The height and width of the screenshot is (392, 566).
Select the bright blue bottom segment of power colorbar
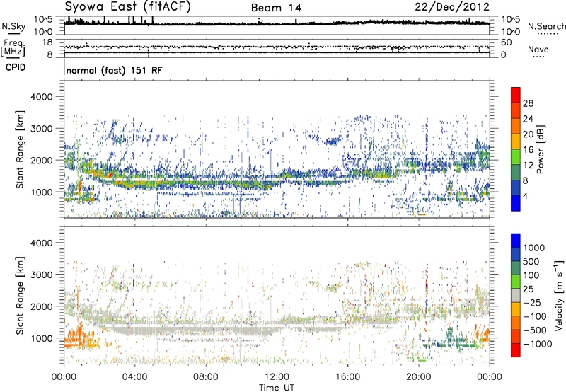click(516, 203)
